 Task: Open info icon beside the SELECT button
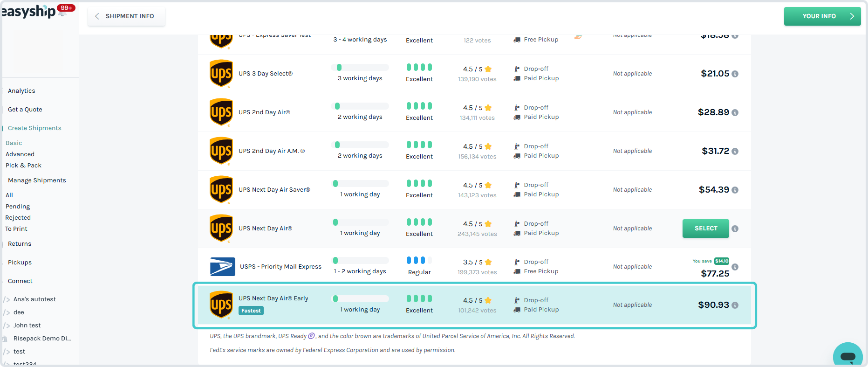coord(735,229)
